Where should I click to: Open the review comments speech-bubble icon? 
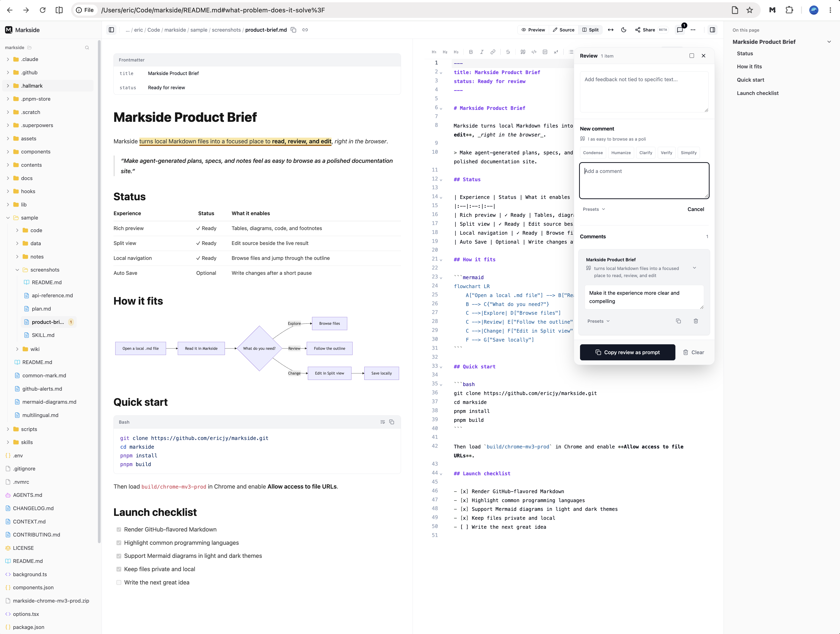[x=680, y=30]
